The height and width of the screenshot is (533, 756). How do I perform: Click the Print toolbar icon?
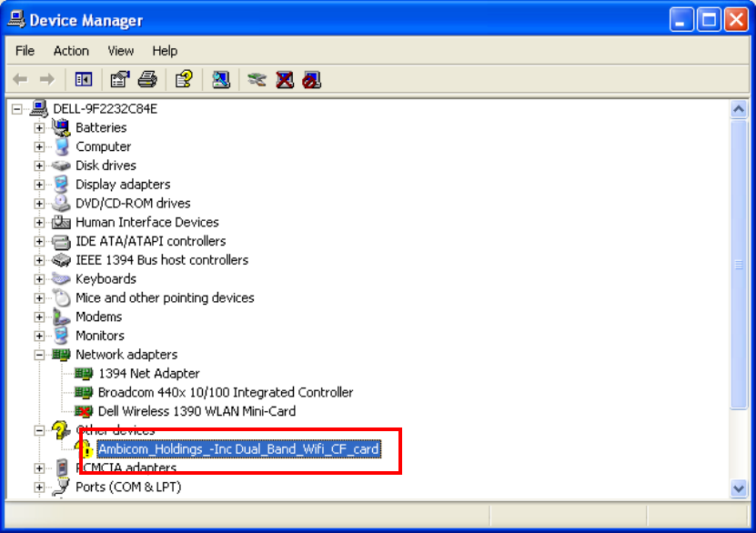147,79
